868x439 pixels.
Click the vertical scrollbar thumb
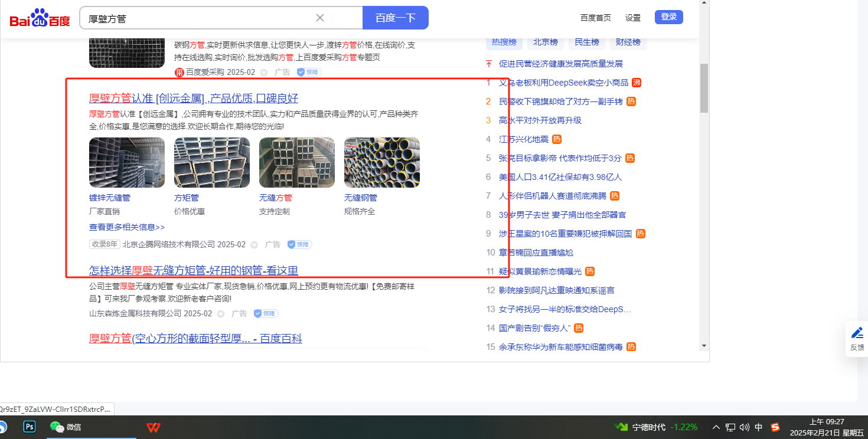(704, 88)
